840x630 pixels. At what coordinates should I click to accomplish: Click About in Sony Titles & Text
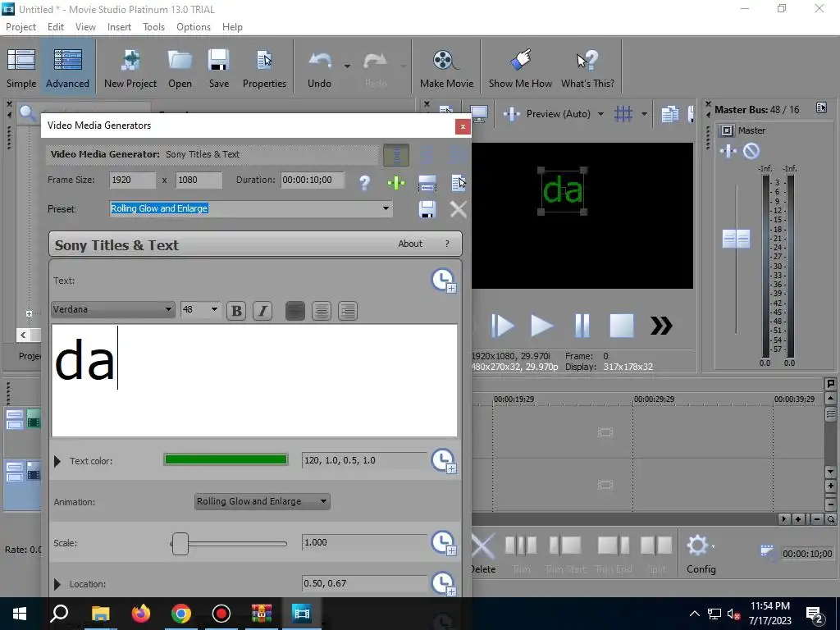(410, 244)
